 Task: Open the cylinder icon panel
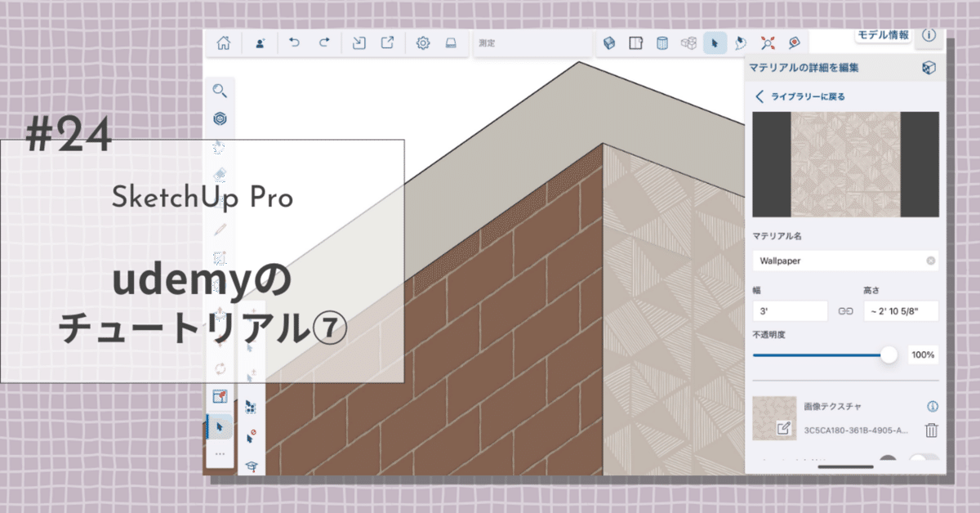[x=662, y=43]
